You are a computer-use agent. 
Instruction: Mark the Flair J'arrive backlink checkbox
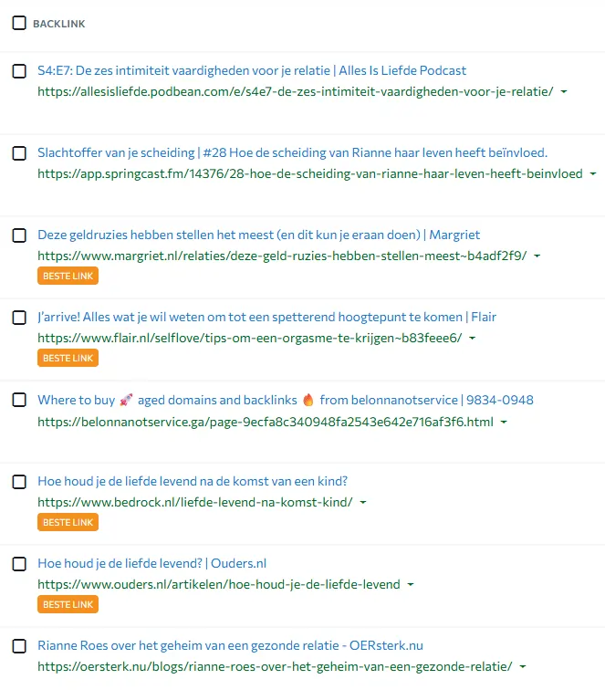[19, 318]
